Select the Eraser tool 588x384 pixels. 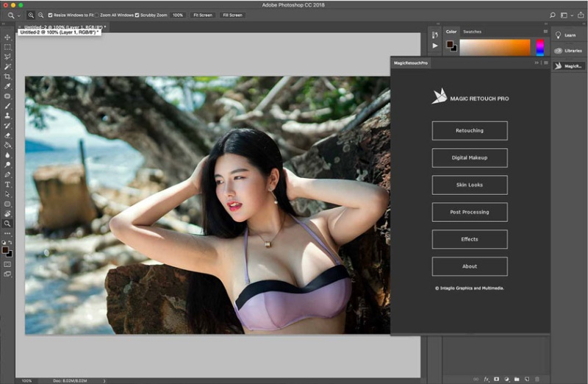click(x=7, y=135)
